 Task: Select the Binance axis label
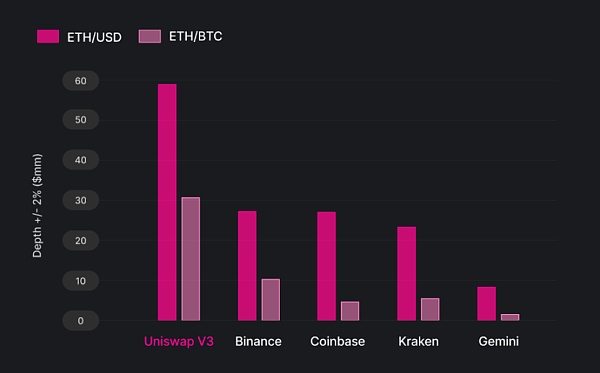click(258, 341)
